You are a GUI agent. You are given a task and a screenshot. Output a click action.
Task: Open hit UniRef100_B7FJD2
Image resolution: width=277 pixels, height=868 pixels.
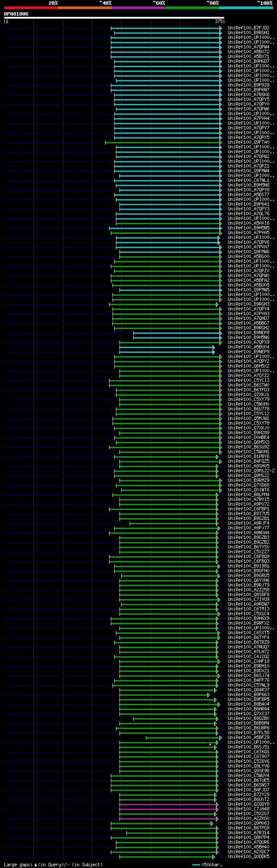pos(248,28)
